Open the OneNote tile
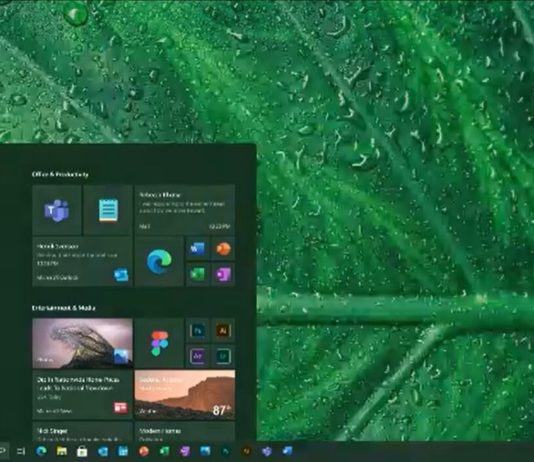Viewport: 534px width, 462px height. pos(223,274)
